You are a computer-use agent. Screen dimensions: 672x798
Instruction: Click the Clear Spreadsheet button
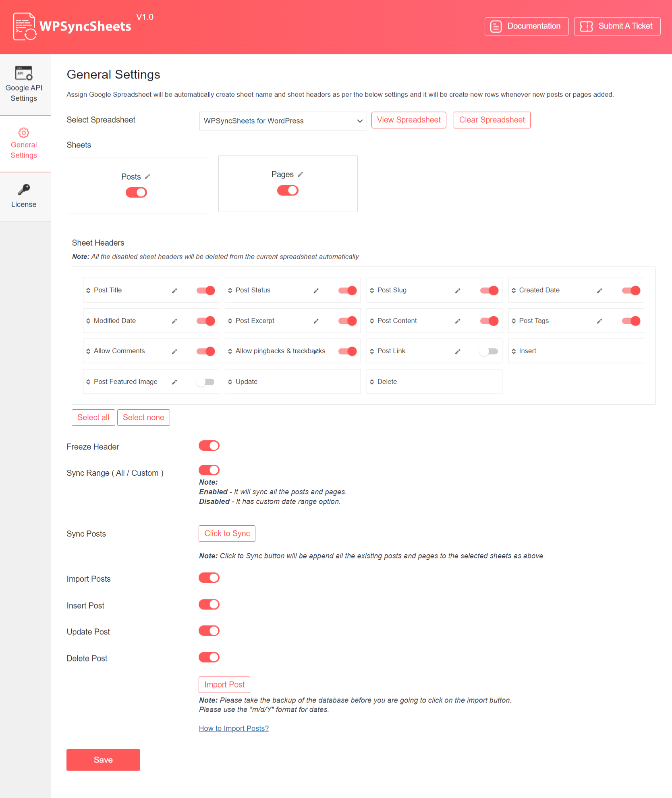492,120
